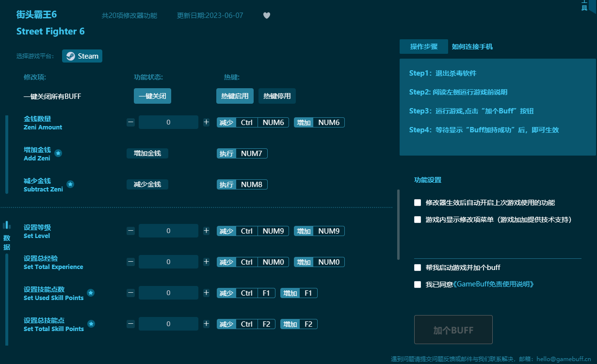597x364 pixels.
Task: Click the 热键启用 button
Action: 235,96
